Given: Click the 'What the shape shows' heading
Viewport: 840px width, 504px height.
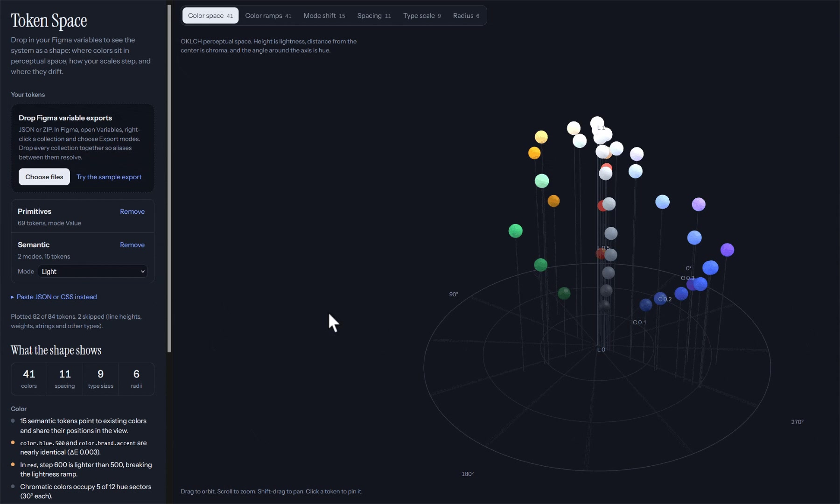Looking at the screenshot, I should (x=56, y=350).
